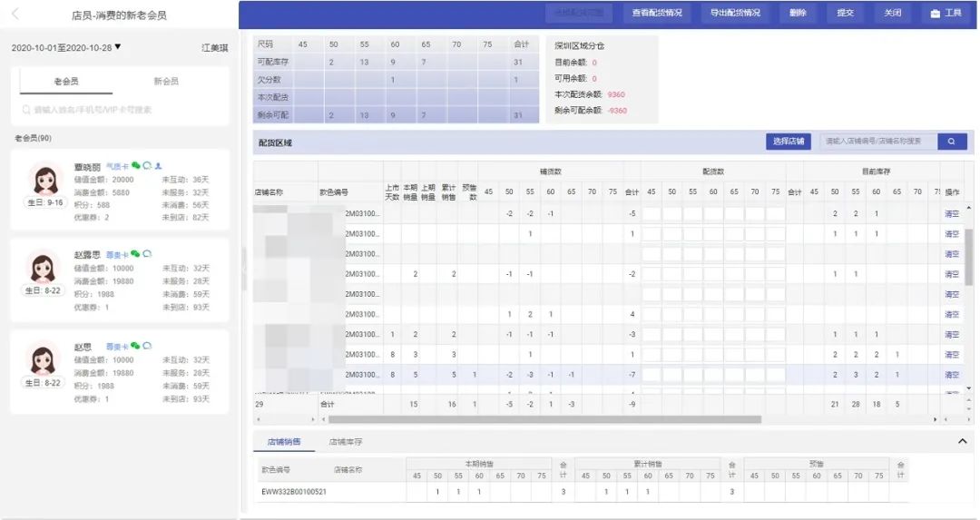Click the 导出配货情况 button
Image resolution: width=980 pixels, height=520 pixels.
point(735,13)
